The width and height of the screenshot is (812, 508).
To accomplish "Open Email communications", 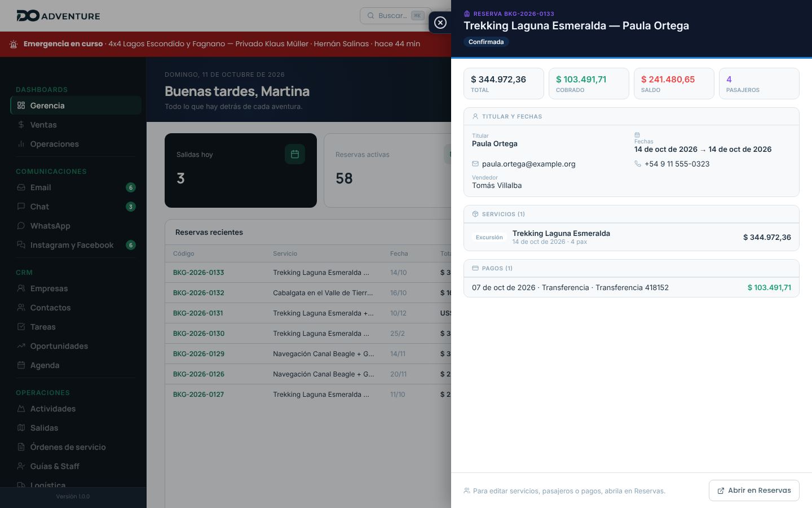I will [x=76, y=187].
